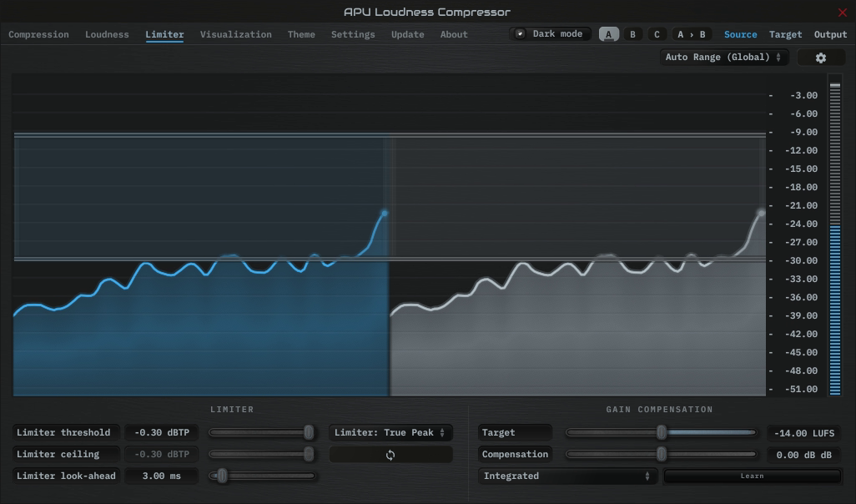Show the Source signal view

pos(740,34)
